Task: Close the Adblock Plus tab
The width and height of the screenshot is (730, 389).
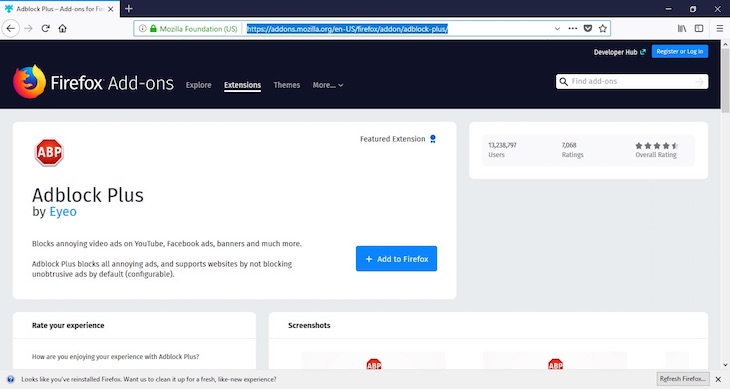Action: click(x=110, y=9)
